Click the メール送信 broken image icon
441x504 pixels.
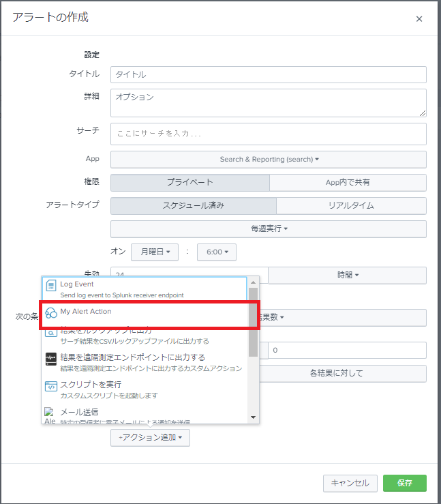(49, 411)
